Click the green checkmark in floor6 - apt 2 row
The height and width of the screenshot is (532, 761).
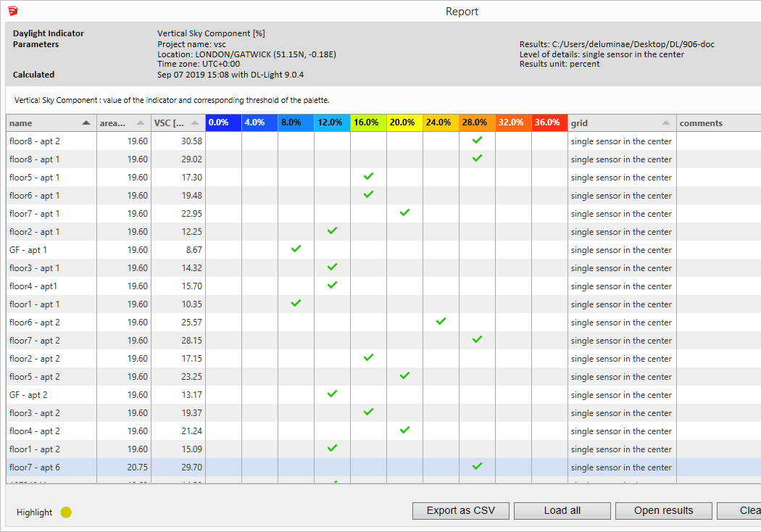pos(441,321)
